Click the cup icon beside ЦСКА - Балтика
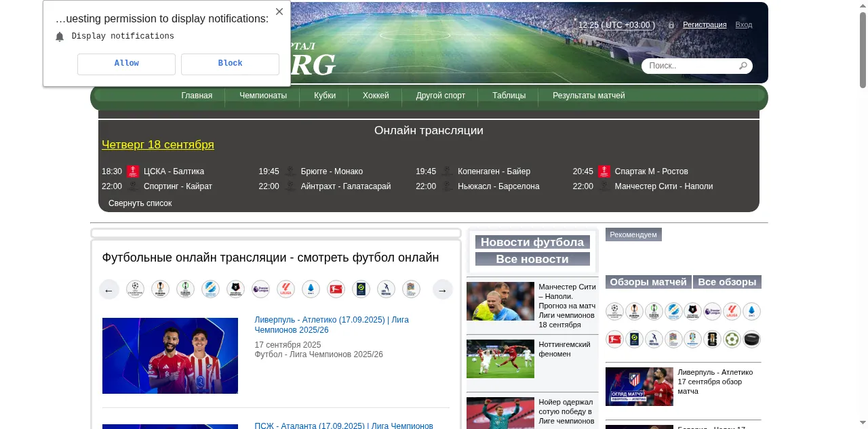 (x=133, y=171)
